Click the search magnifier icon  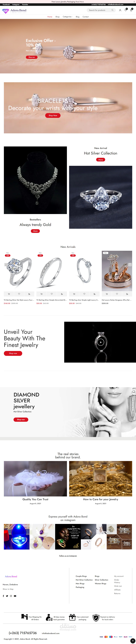tap(112, 10)
